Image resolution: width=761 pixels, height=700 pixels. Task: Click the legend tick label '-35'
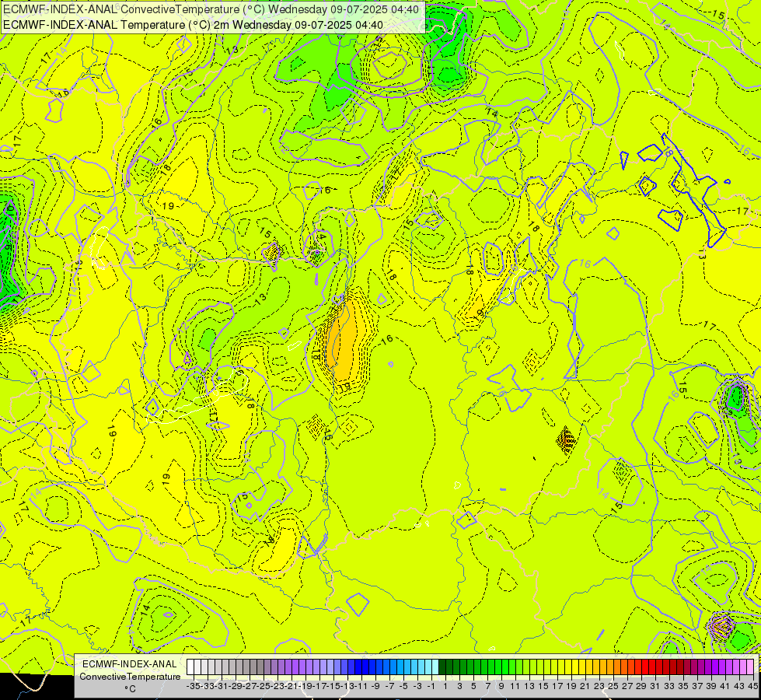coord(194,687)
